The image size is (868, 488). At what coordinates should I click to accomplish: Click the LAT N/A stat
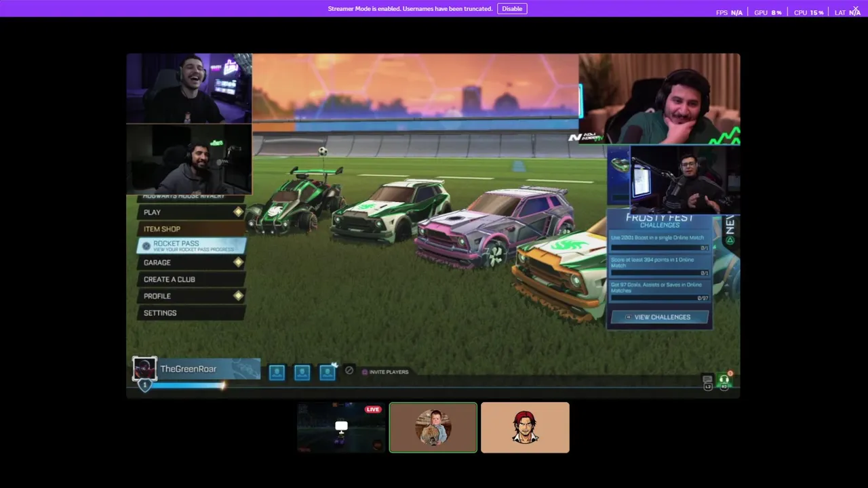[x=848, y=13]
